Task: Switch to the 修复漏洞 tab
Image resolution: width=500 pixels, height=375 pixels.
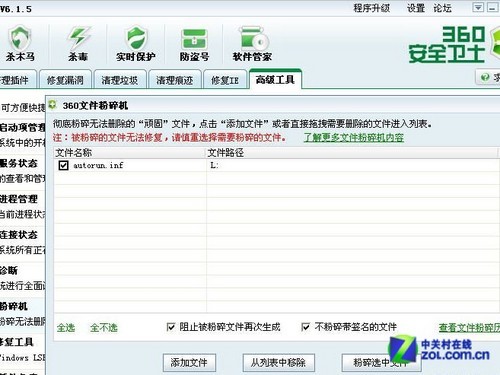Action: coord(65,80)
